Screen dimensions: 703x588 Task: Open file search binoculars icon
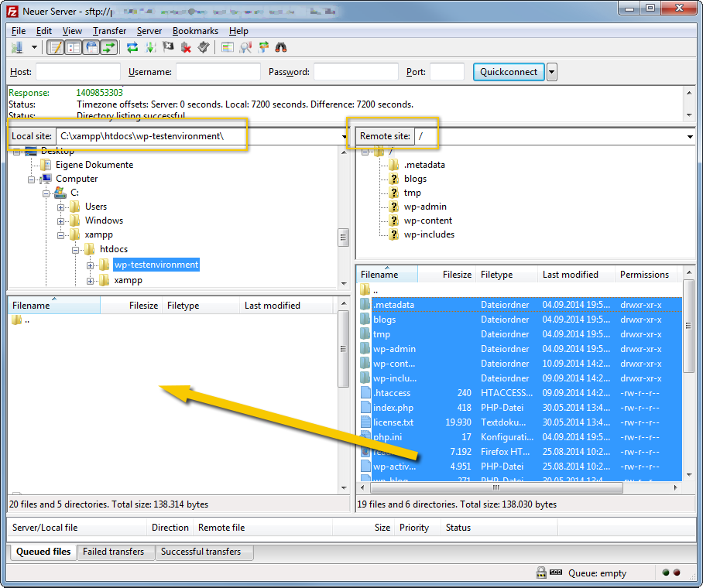pyautogui.click(x=281, y=47)
